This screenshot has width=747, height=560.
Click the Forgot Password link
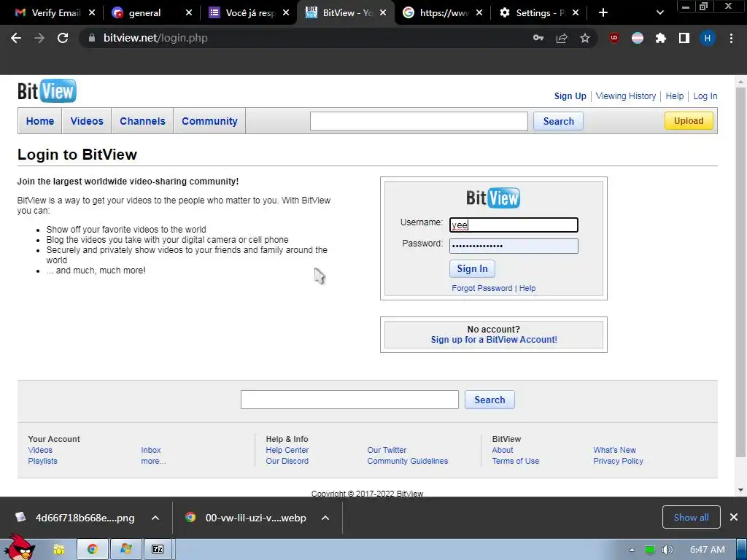pos(481,288)
